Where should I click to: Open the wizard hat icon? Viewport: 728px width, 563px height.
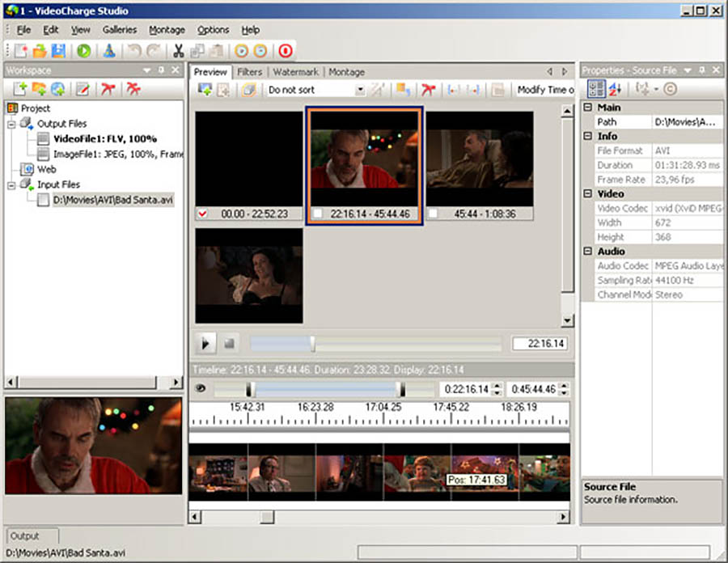[109, 51]
